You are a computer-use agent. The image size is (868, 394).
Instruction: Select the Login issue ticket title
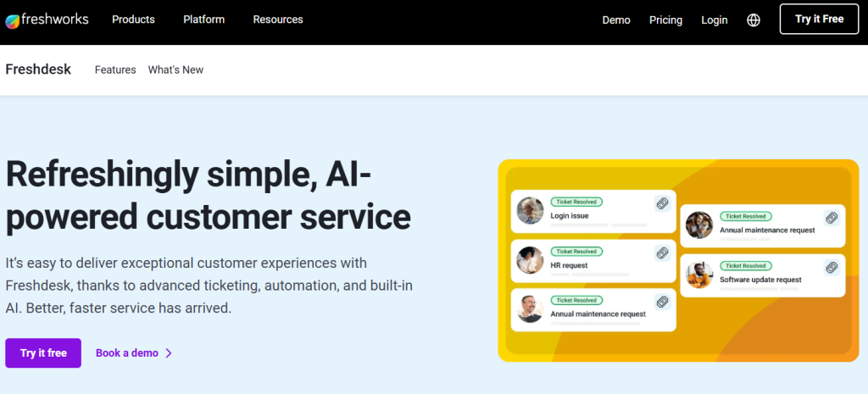click(x=569, y=216)
